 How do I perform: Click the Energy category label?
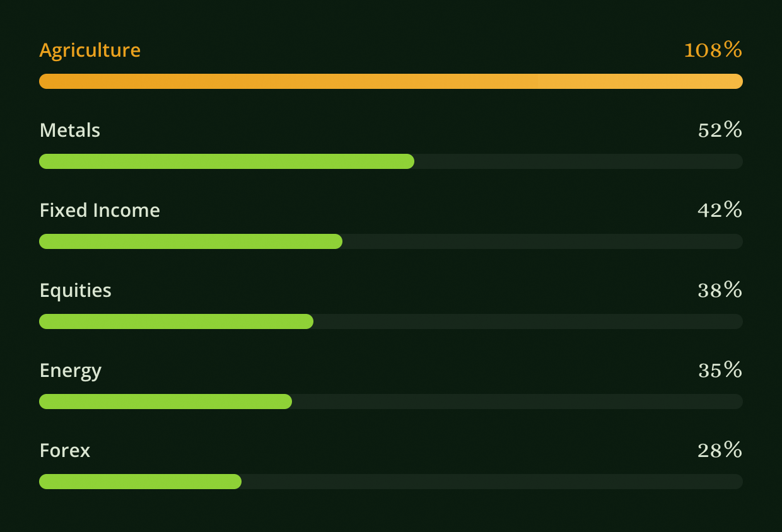pyautogui.click(x=71, y=371)
